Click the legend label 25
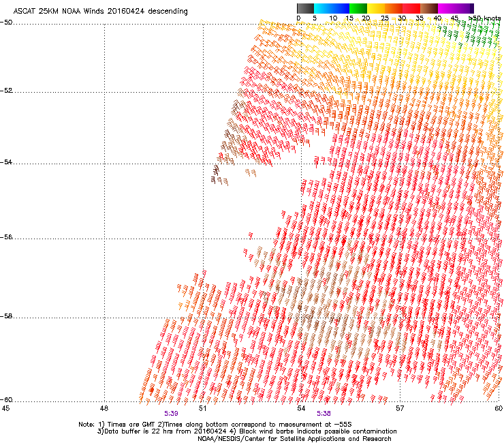 point(385,18)
